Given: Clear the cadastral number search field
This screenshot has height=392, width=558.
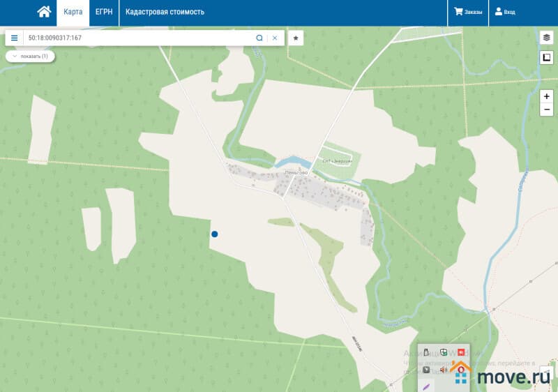Looking at the screenshot, I should [275, 38].
